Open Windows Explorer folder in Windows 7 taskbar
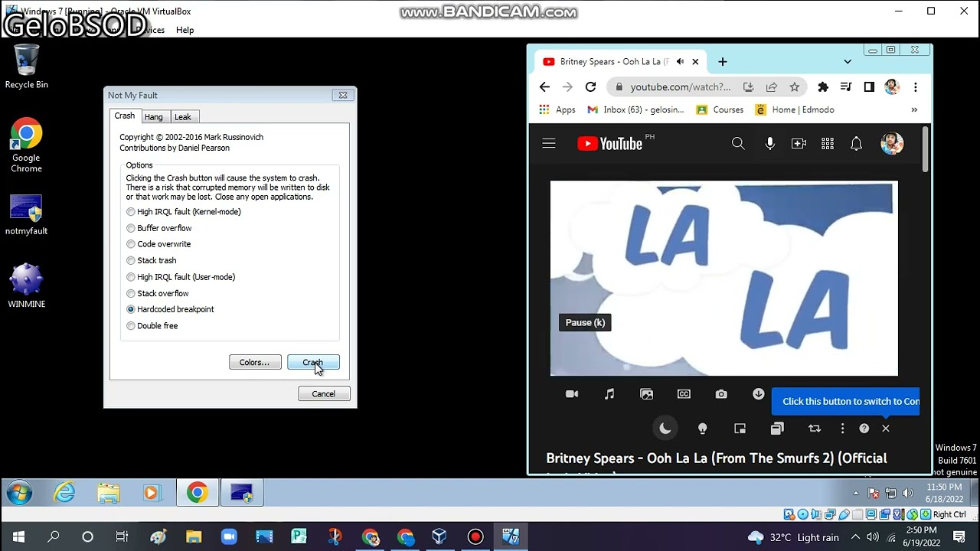The height and width of the screenshot is (551, 980). (x=109, y=494)
